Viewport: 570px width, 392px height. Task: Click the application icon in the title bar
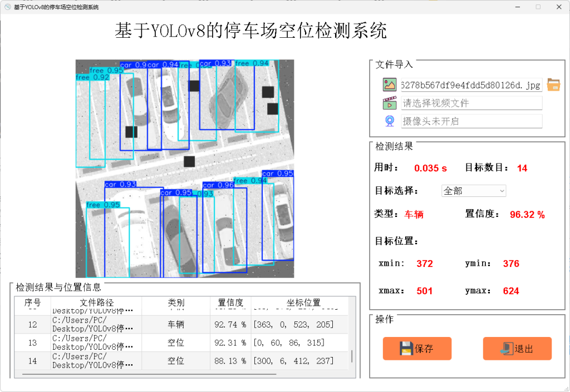click(x=7, y=7)
